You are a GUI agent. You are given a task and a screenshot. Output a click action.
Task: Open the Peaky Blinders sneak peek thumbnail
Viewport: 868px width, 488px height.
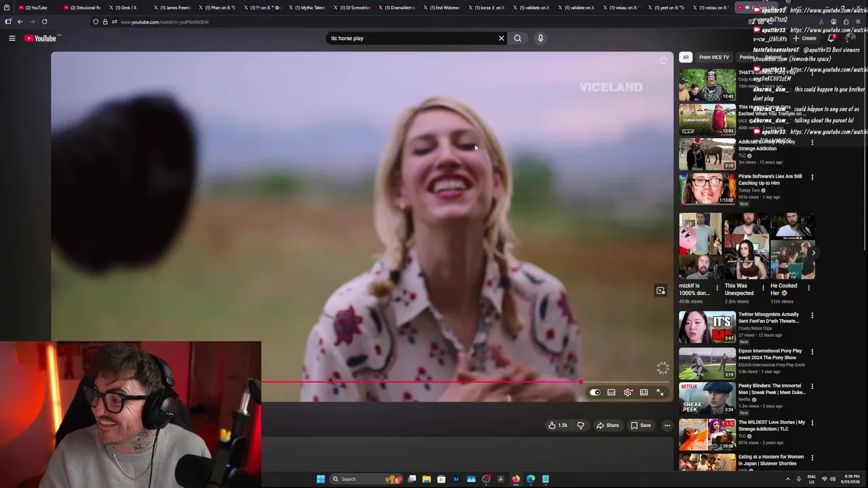(707, 398)
